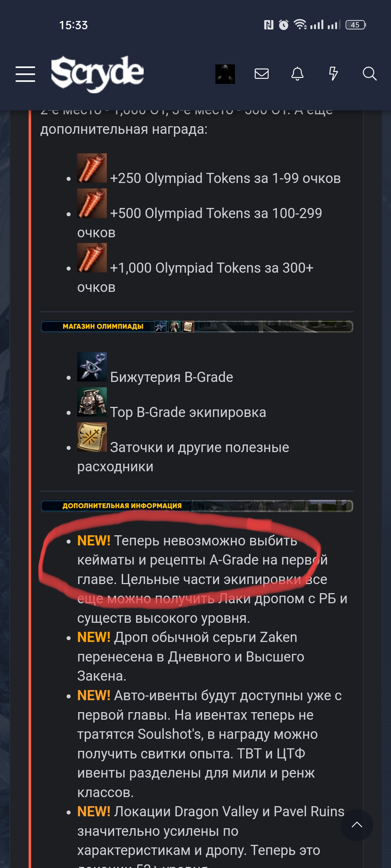This screenshot has width=391, height=868.
Task: Tap the lightning bolt activity icon
Action: [x=333, y=74]
